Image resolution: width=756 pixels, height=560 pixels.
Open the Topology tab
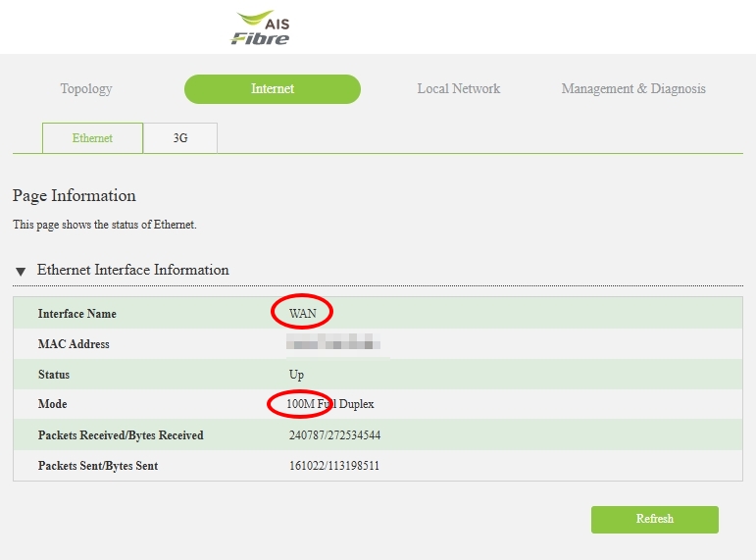point(86,89)
